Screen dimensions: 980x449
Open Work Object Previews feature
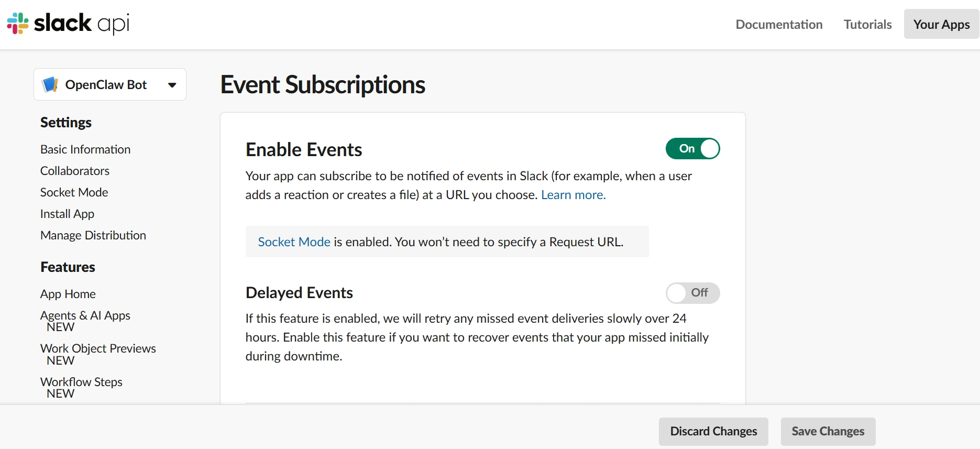pyautogui.click(x=98, y=354)
